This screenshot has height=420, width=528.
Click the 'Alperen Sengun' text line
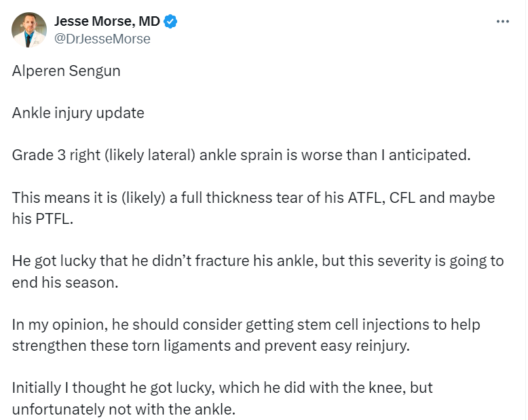(67, 71)
